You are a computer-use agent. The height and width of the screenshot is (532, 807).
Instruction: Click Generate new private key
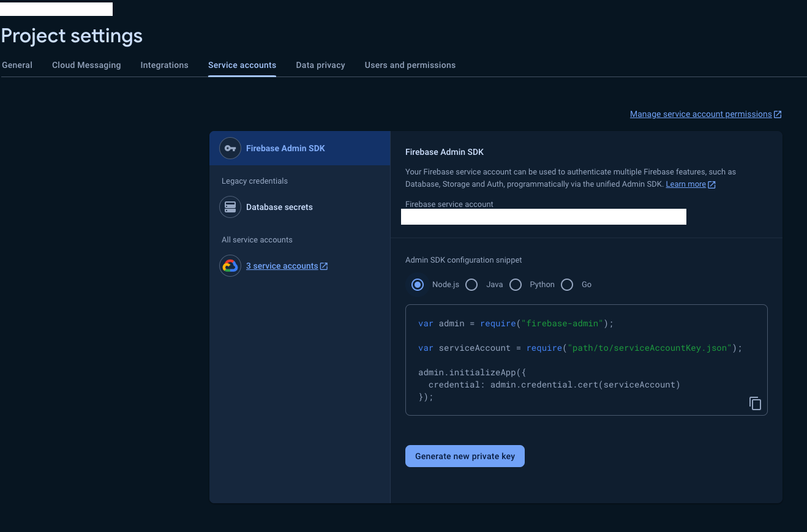click(465, 455)
